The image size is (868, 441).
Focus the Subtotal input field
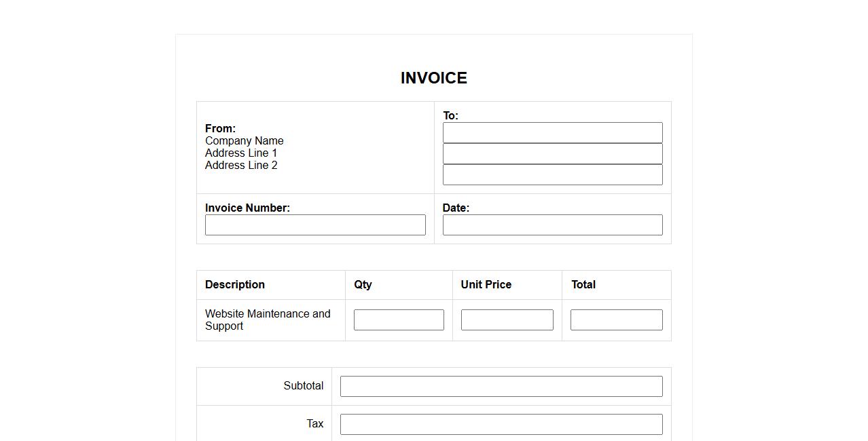click(501, 387)
